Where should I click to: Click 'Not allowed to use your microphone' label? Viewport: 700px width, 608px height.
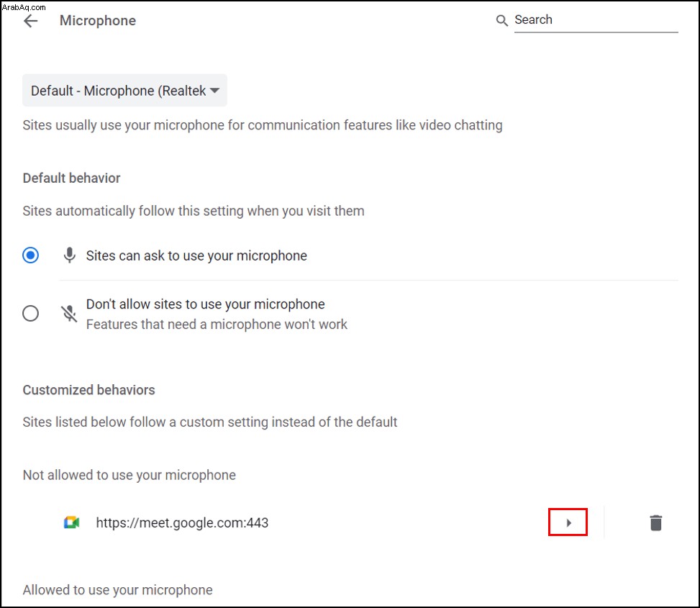(129, 475)
